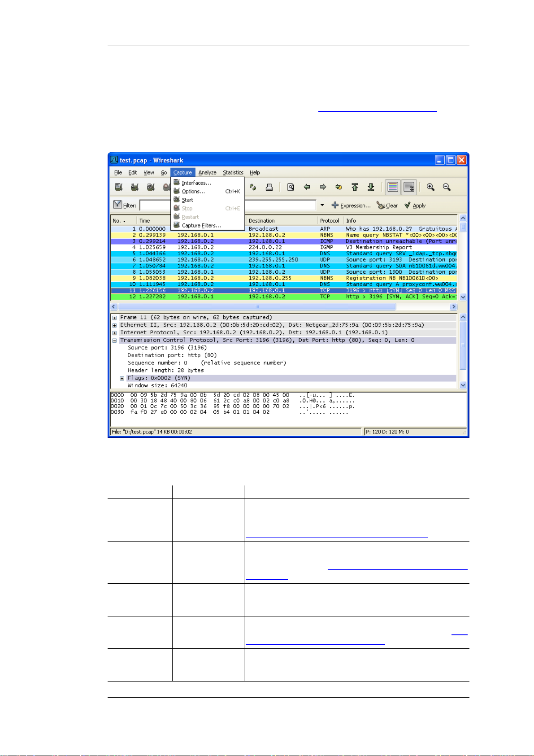The width and height of the screenshot is (534, 756).
Task: Open the filter history dropdown arrow
Action: 322,205
